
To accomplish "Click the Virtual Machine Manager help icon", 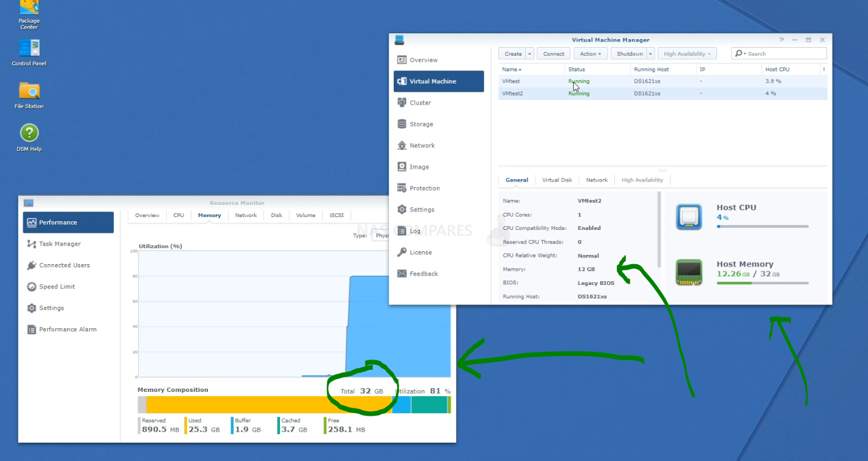I will point(781,40).
